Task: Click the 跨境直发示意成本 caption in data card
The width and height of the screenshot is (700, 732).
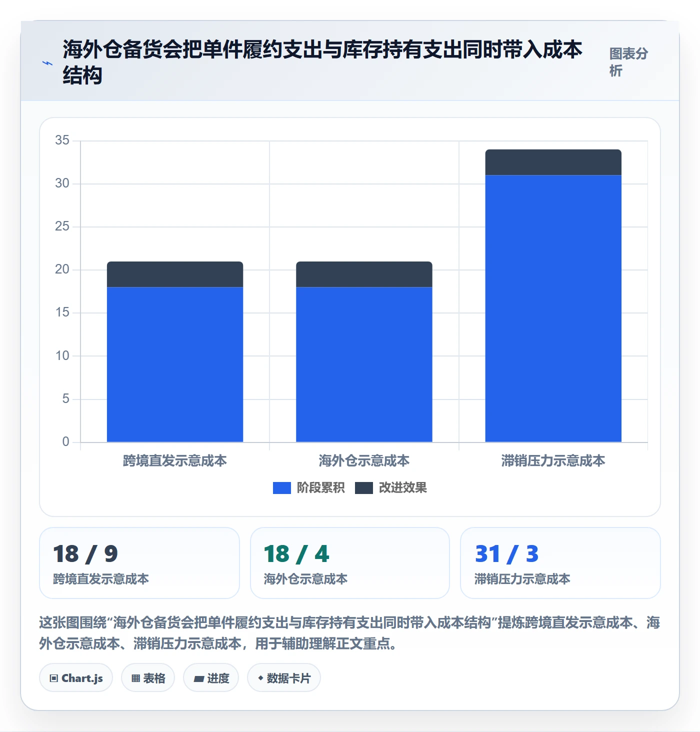Action: coord(101,579)
